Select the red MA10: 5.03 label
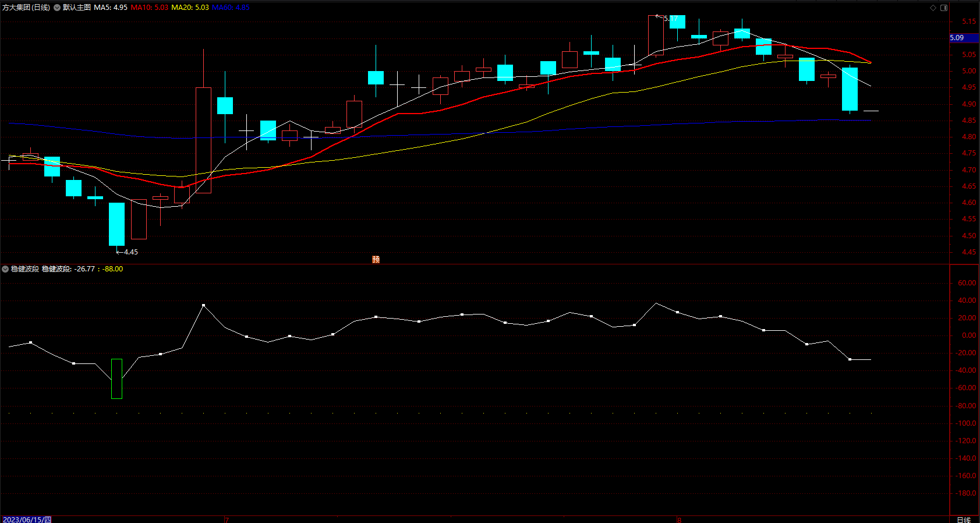 [150, 8]
